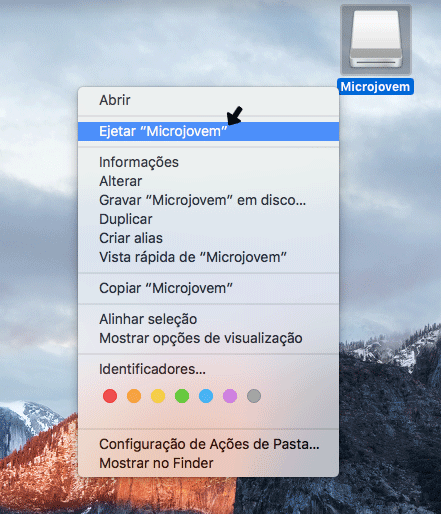Choose Copiar "Microjovem"
The image size is (441, 514).
208,288
